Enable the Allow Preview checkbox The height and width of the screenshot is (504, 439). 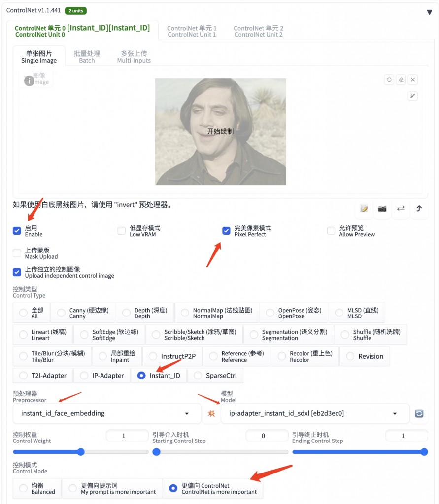pos(331,231)
